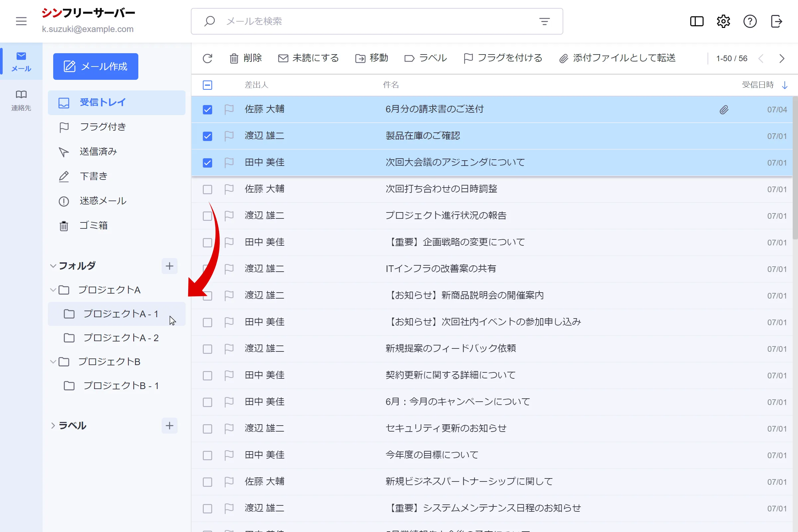Click the メール作成 compose button
This screenshot has width=798, height=532.
(96, 66)
